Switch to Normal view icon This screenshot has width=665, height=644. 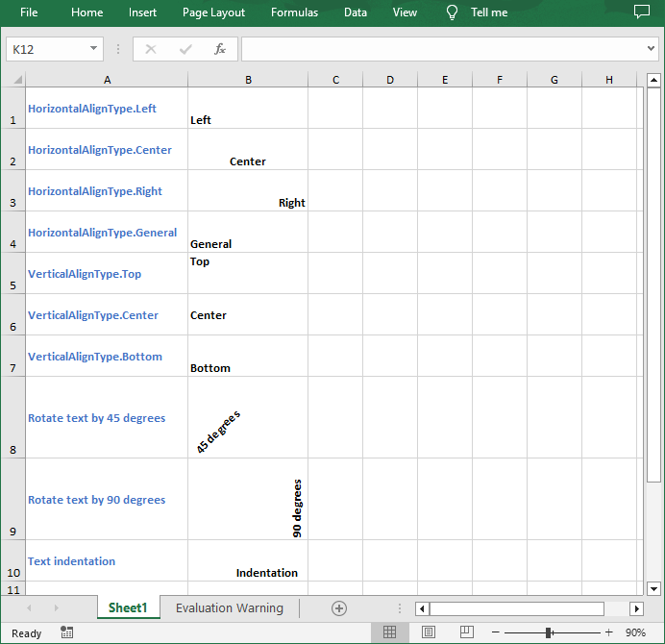pos(389,632)
